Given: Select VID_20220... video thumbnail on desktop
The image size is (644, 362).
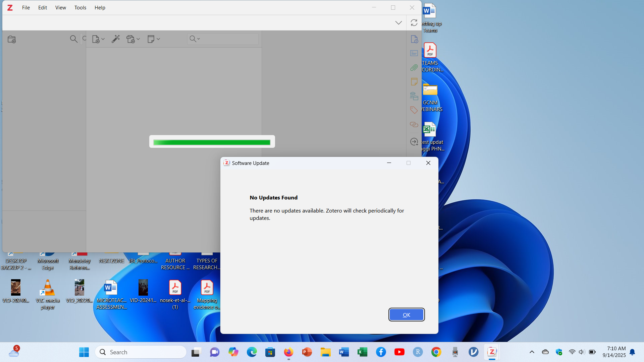Looking at the screenshot, I should click(x=79, y=291).
